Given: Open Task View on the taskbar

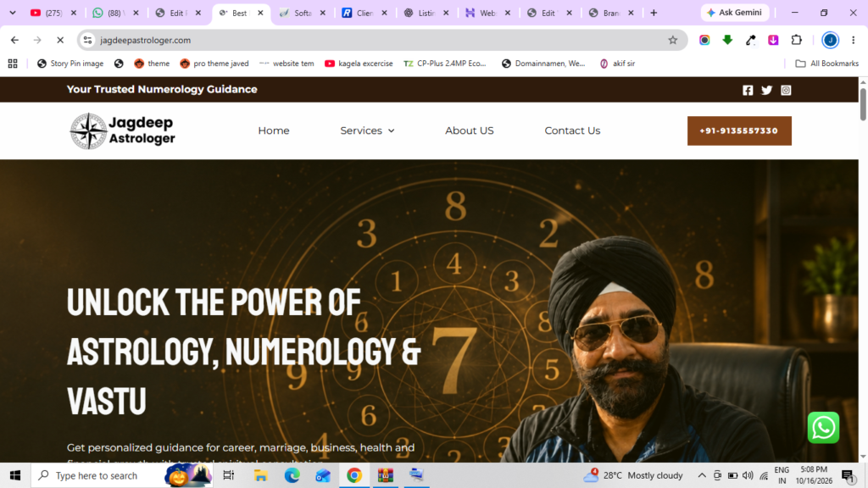Looking at the screenshot, I should point(228,475).
